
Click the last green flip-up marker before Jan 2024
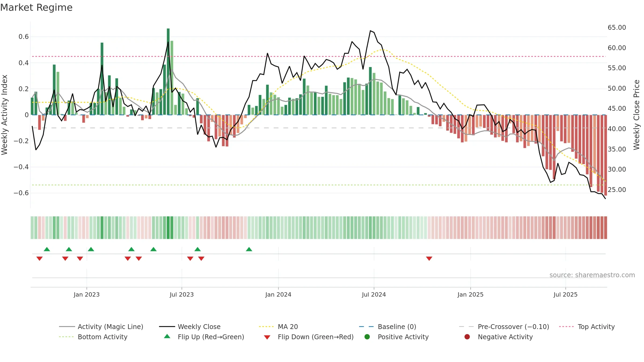click(249, 249)
